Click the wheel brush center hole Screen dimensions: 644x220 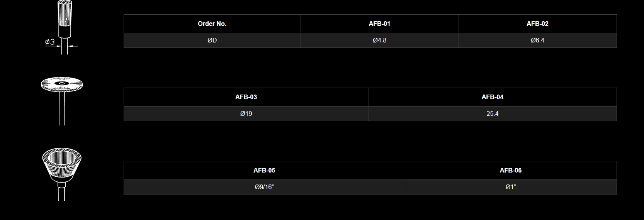click(x=61, y=83)
